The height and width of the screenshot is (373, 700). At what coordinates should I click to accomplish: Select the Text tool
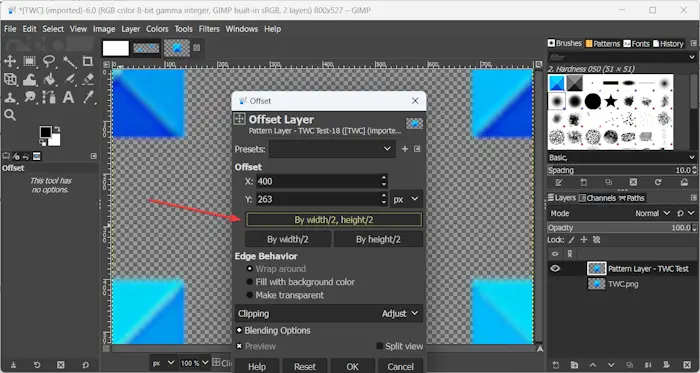pyautogui.click(x=68, y=97)
